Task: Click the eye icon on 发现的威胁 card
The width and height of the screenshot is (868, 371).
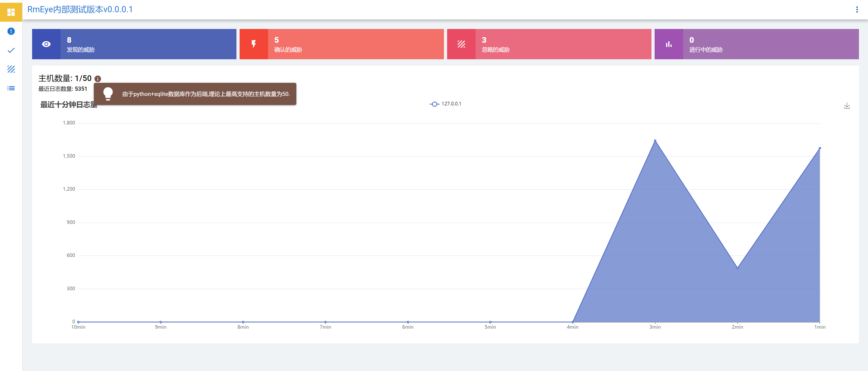Action: click(x=46, y=44)
